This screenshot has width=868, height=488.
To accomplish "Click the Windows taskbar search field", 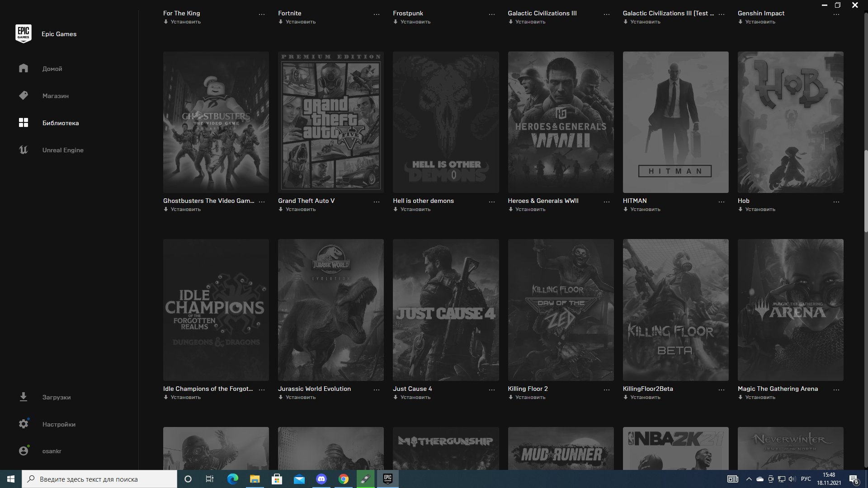I will [x=99, y=479].
